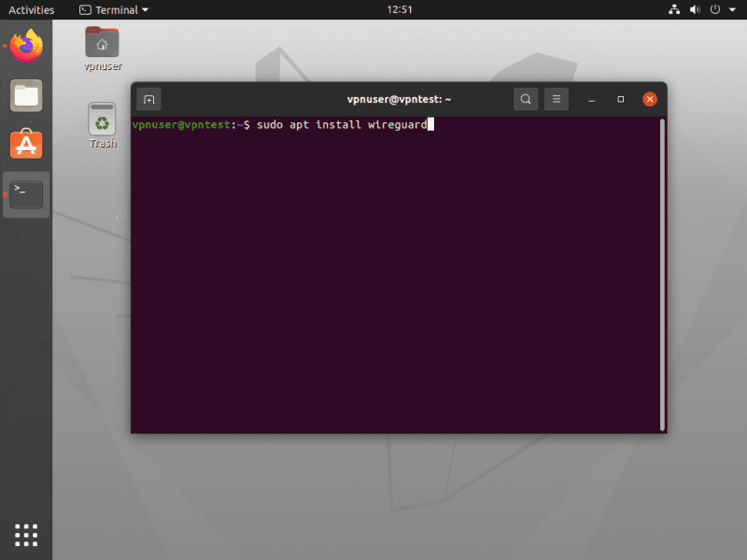Expand the Terminal app menu in top bar

point(113,10)
